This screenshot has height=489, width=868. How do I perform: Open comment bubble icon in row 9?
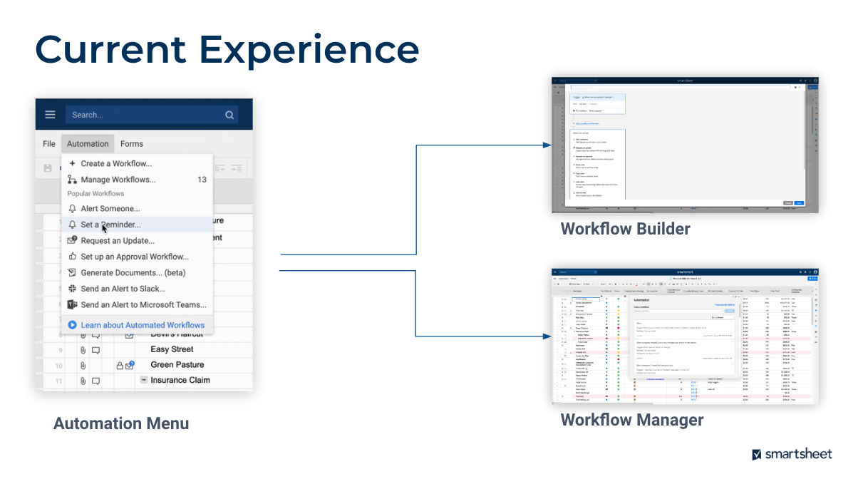pos(95,350)
